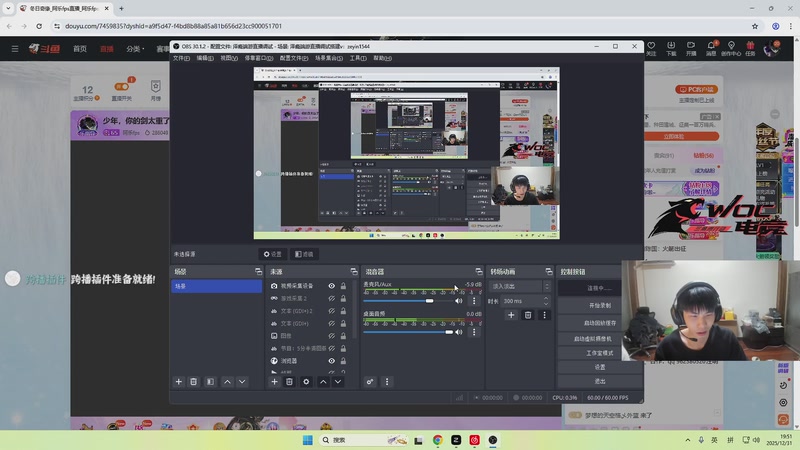Click the 启动虚拟摄像机 button
Viewport: 800px width, 450px height.
(599, 338)
